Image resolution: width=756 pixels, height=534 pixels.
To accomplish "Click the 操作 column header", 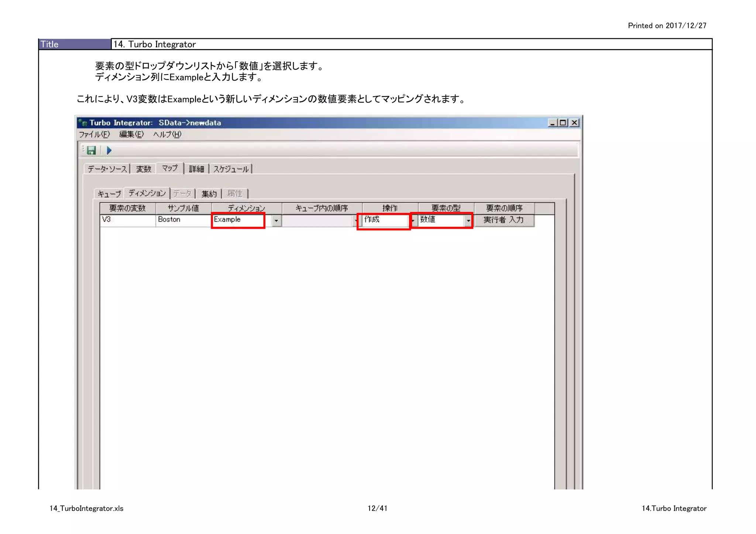I will (x=390, y=209).
